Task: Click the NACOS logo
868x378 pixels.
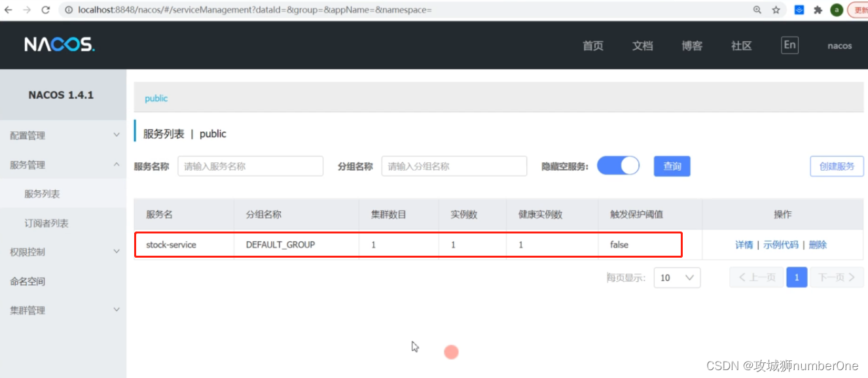Action: [x=60, y=44]
